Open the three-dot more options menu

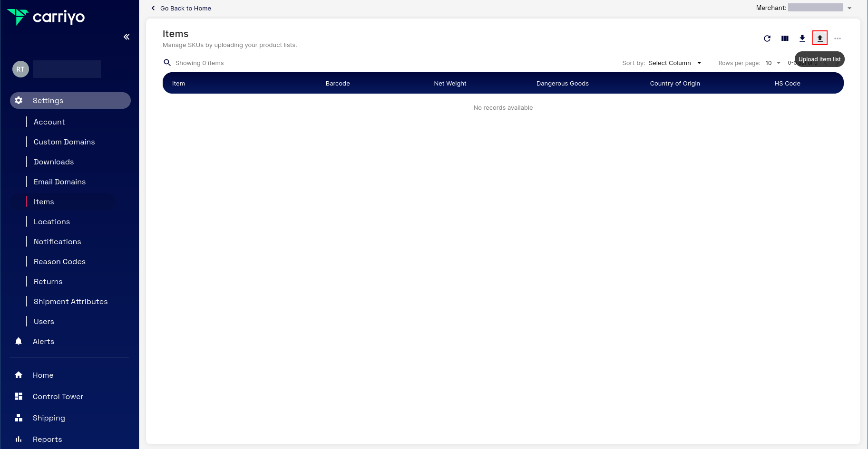[838, 38]
